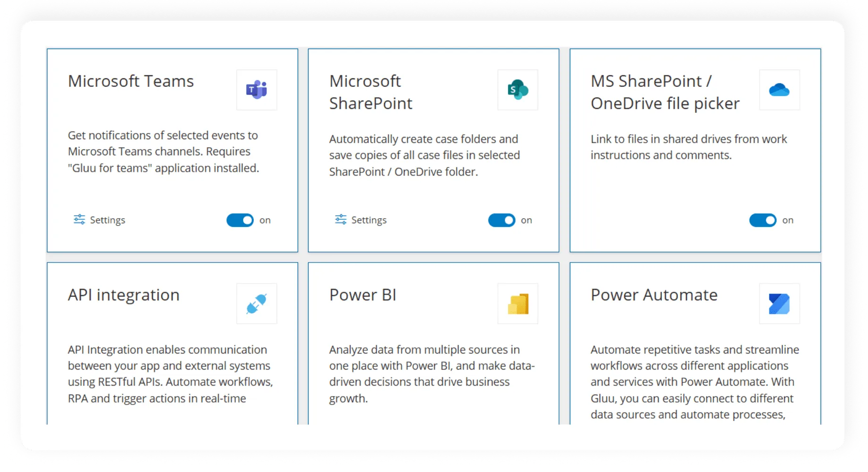The width and height of the screenshot is (868, 472).
Task: Turn off the Microsoft Teams toggle
Action: pyautogui.click(x=240, y=220)
